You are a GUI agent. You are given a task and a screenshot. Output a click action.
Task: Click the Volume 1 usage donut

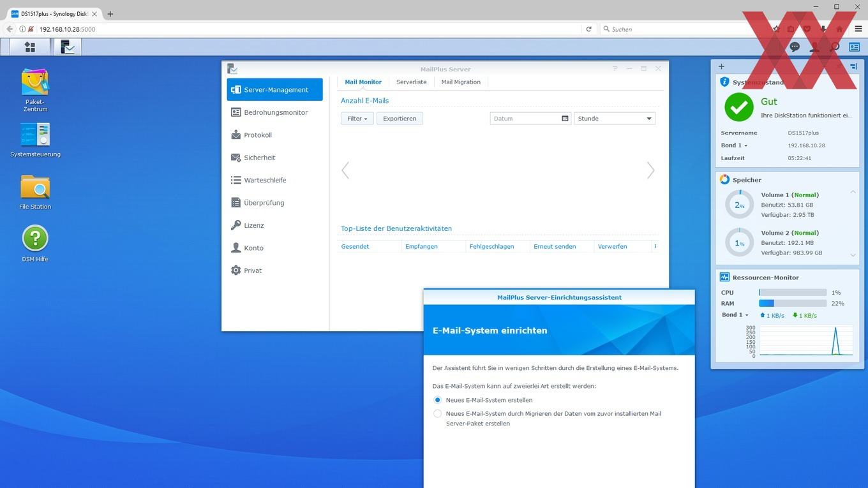pos(739,205)
